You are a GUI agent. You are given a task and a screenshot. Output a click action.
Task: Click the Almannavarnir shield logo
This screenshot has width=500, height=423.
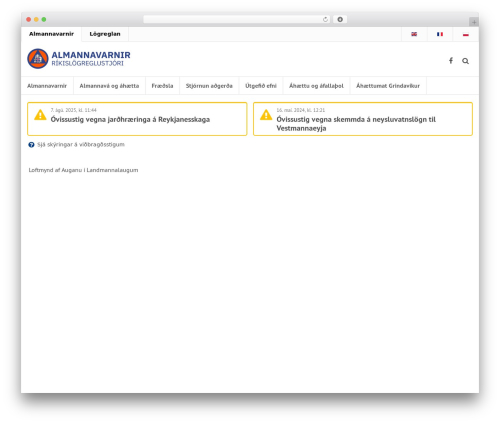click(38, 59)
